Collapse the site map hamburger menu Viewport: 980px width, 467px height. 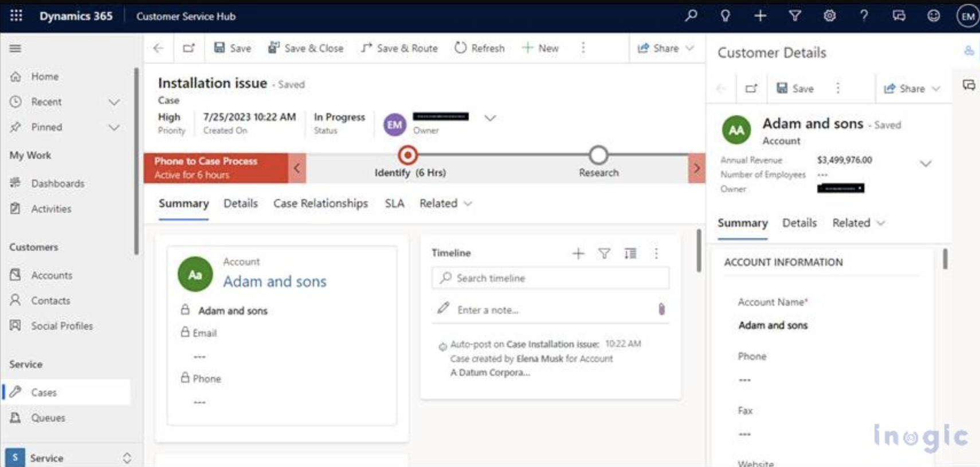[x=15, y=49]
